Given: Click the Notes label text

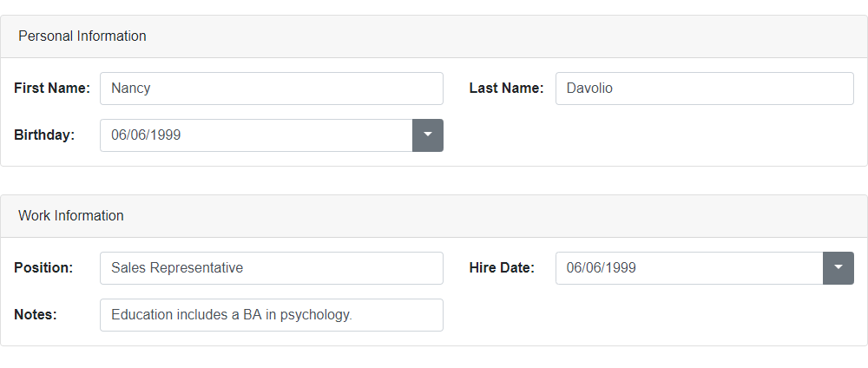Looking at the screenshot, I should (x=36, y=315).
